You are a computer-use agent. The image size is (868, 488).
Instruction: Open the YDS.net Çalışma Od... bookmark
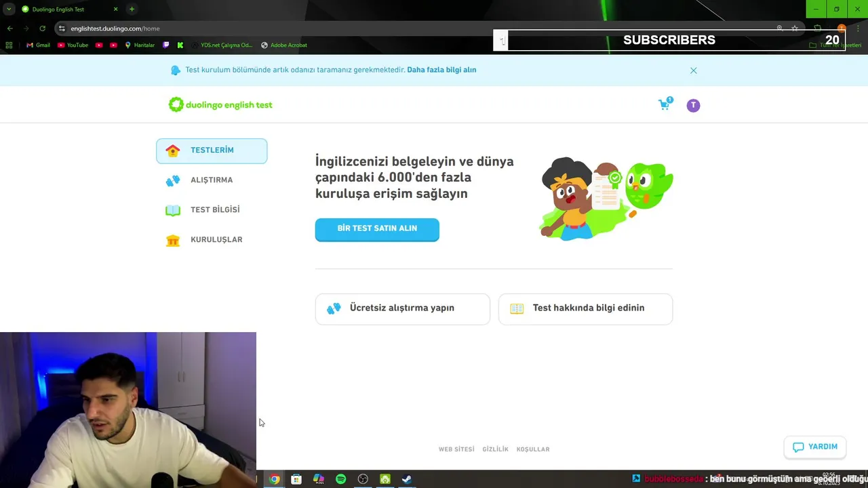point(222,45)
